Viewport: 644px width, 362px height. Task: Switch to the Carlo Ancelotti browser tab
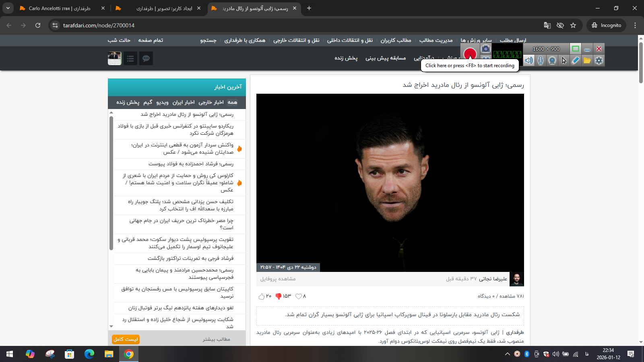click(60, 8)
